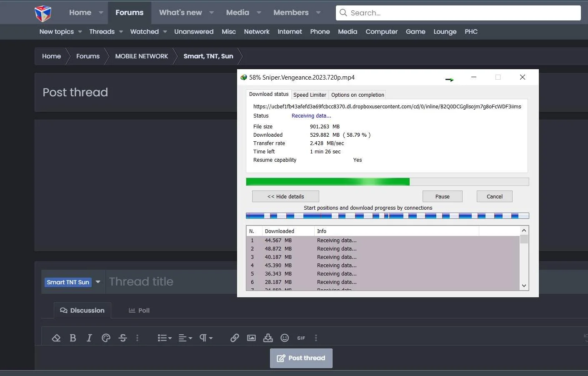The height and width of the screenshot is (376, 588).
Task: Switch to the Speed Limiter tab
Action: point(310,95)
